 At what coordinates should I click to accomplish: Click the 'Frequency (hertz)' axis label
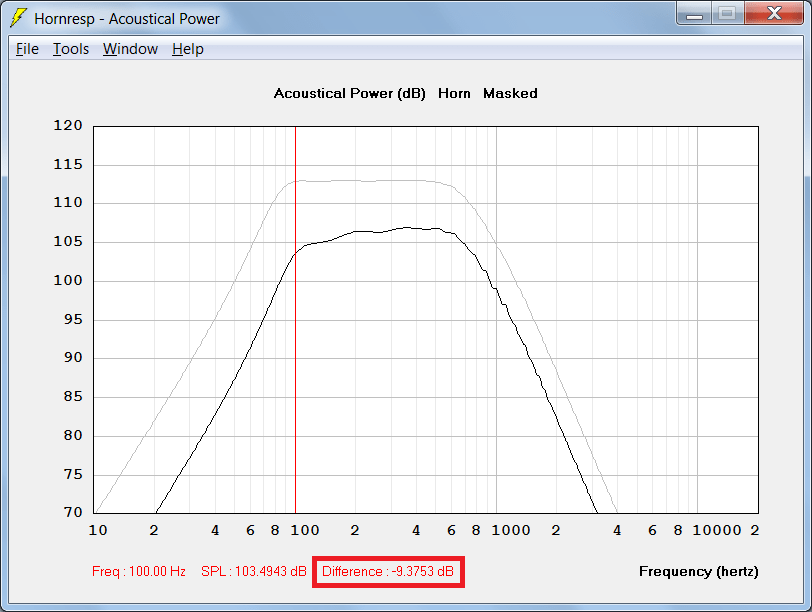click(699, 572)
